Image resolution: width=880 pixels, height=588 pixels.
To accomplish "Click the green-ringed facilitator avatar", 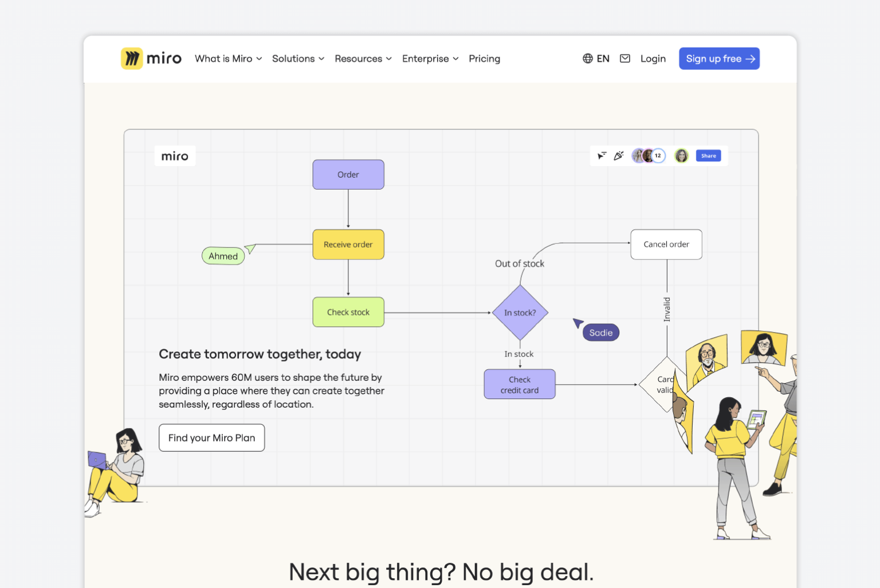I will coord(681,155).
